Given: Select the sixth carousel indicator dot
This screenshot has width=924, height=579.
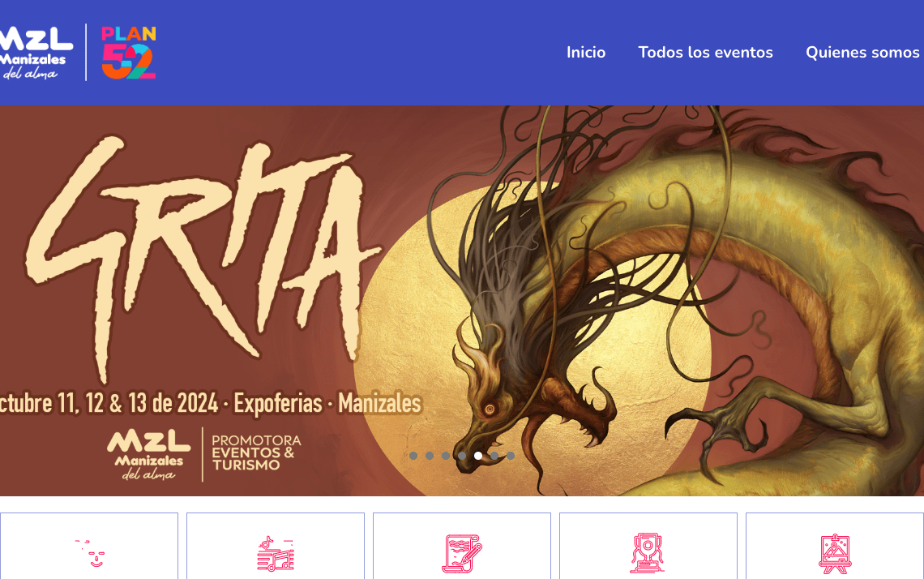Looking at the screenshot, I should (x=494, y=456).
